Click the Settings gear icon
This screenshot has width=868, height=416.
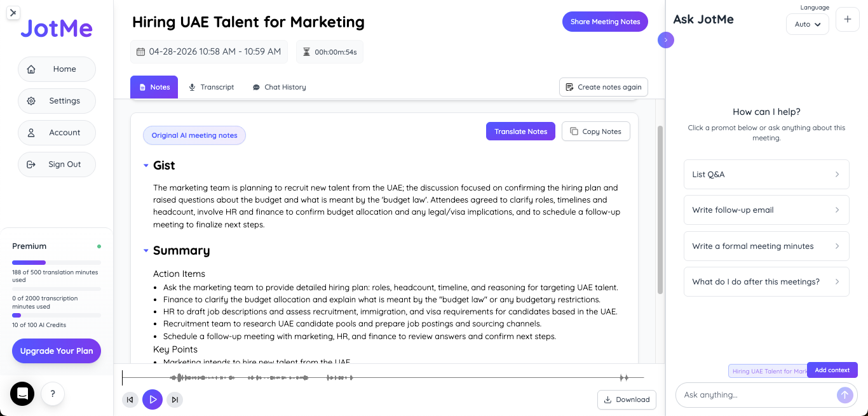[x=31, y=101]
